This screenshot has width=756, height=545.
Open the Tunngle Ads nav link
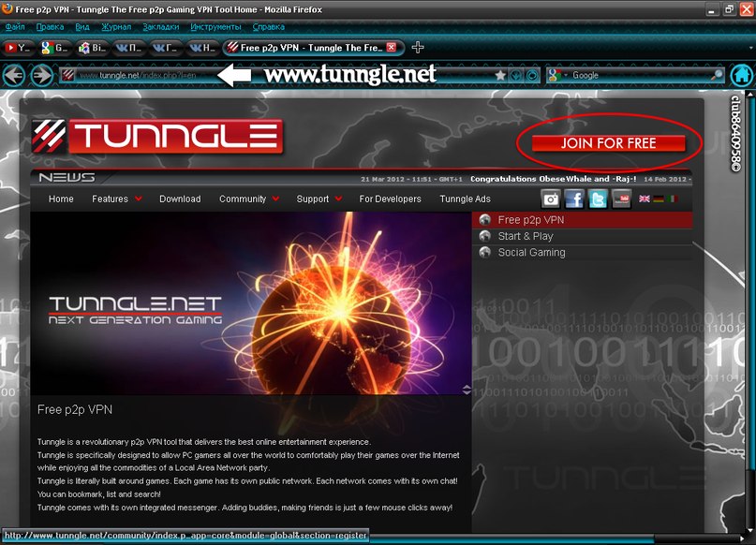[x=465, y=199]
